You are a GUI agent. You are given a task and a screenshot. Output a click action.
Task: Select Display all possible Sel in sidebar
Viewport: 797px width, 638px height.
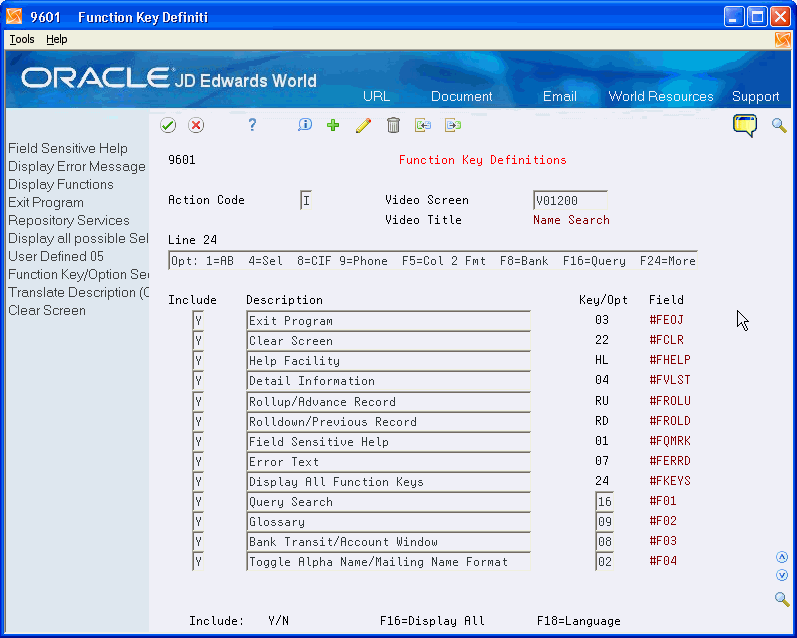pyautogui.click(x=78, y=238)
